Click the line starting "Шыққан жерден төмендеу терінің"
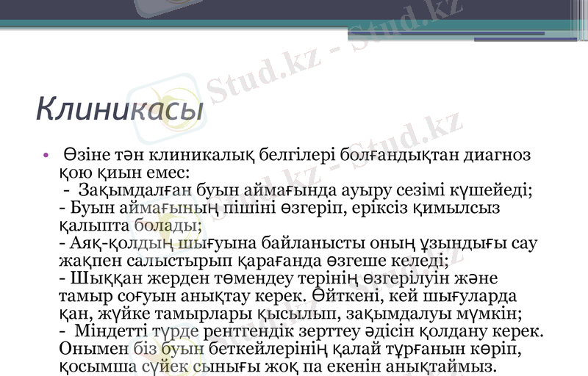Screen dimensions: 588x376 tap(279, 278)
